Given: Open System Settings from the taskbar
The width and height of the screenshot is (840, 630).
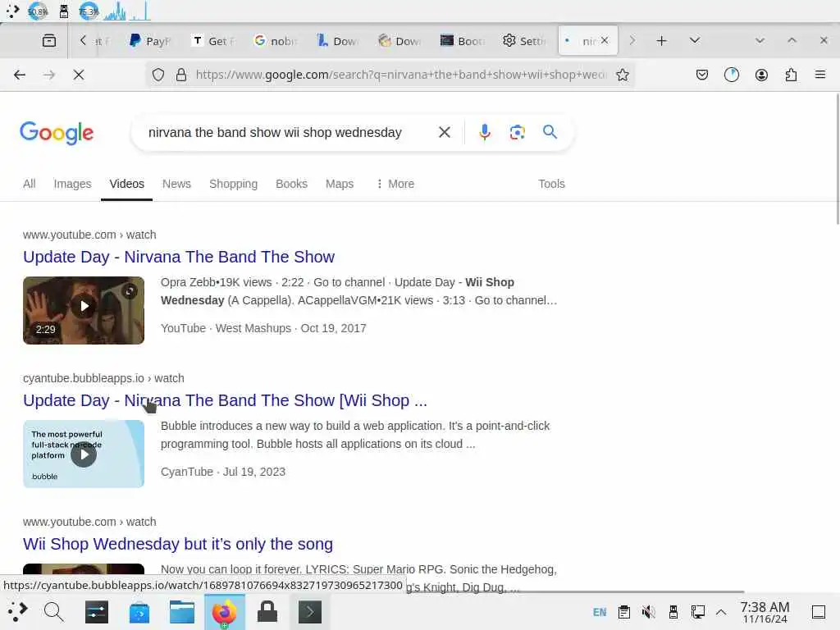Looking at the screenshot, I should point(97,612).
